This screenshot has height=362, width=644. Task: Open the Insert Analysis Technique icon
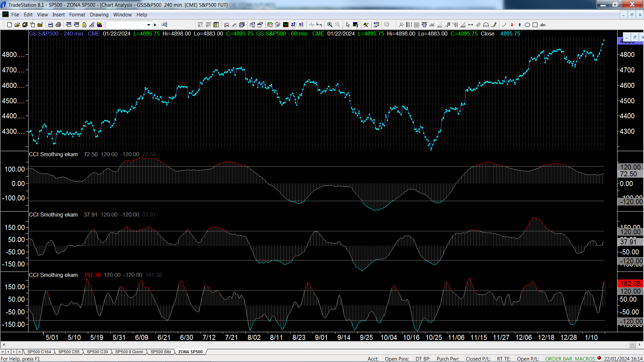click(226, 25)
